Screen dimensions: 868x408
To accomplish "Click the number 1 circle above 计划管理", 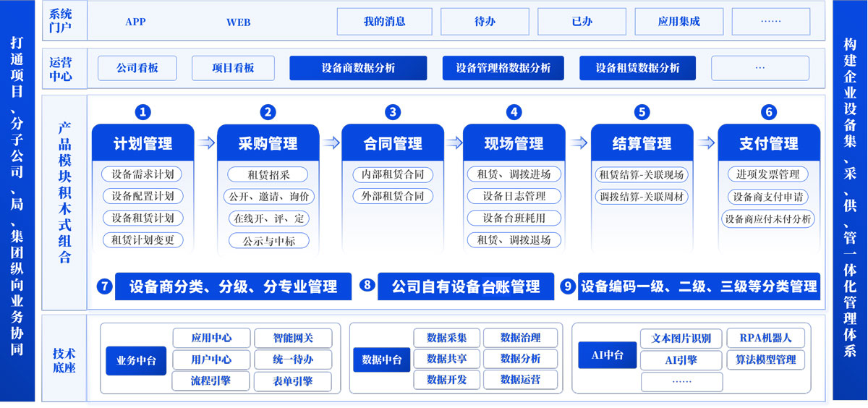I will pyautogui.click(x=143, y=112).
